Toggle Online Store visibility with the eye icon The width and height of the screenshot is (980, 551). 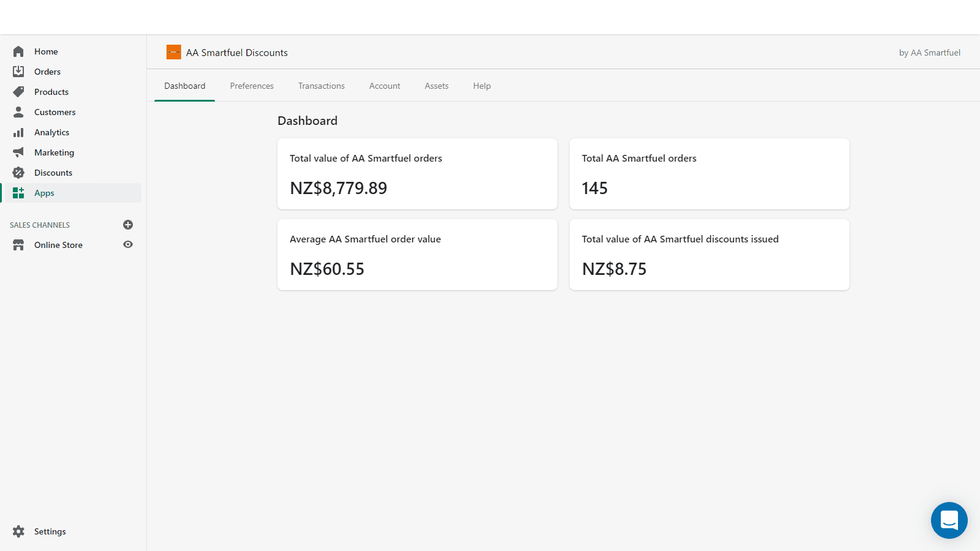click(128, 244)
